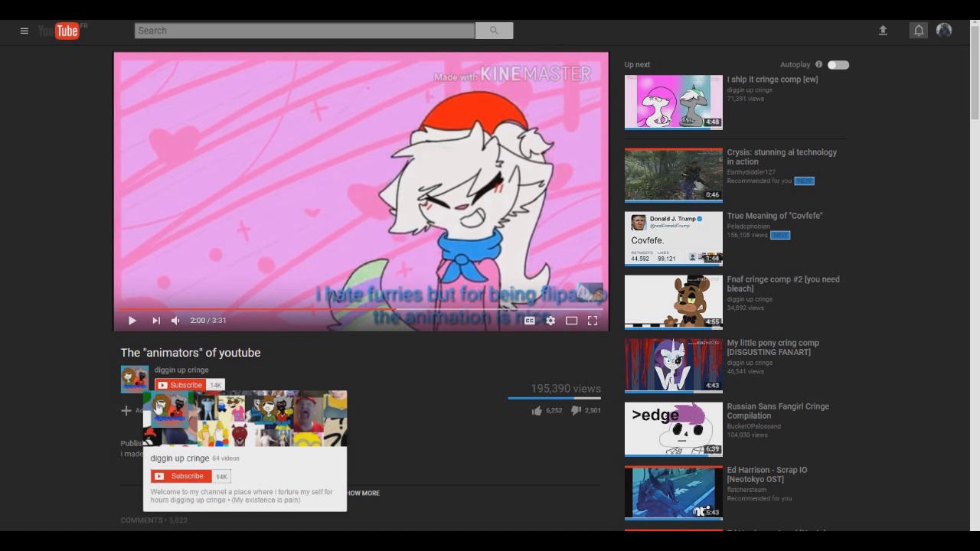Click the Earthydiddler127 channel name

751,172
